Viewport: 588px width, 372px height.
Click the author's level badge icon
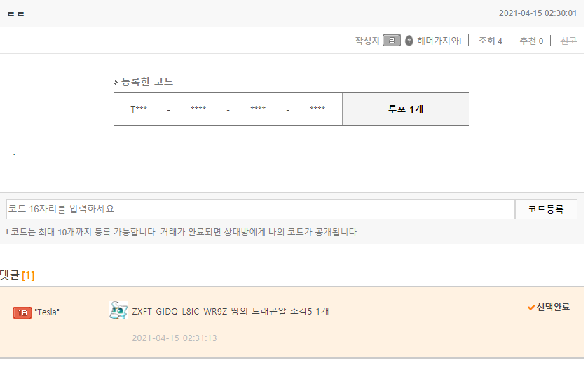pos(392,41)
